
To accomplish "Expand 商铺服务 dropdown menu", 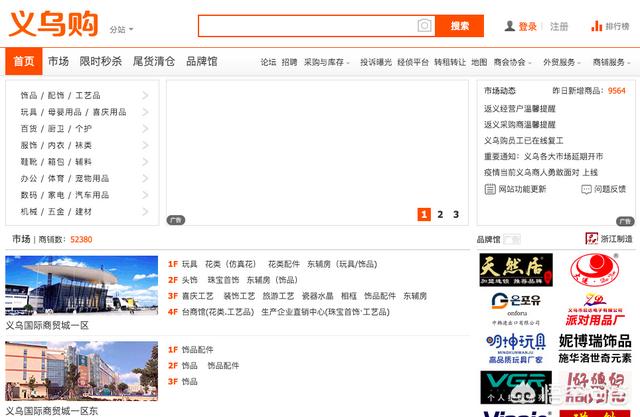I will 611,62.
